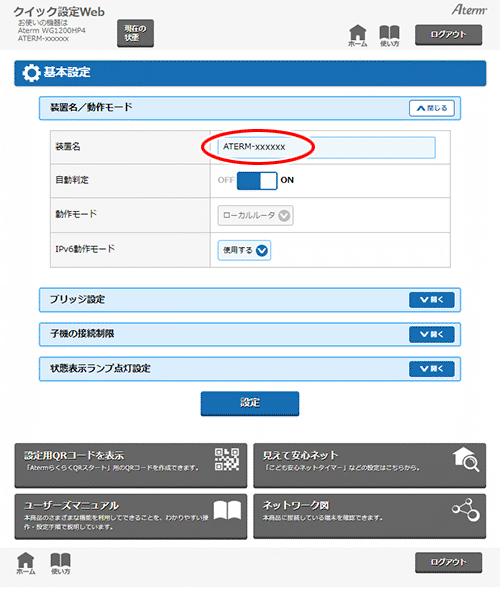Viewport: 500px width, 597px height.
Task: Click the house magnifier icon in 見えて安心ネット
Action: 466,460
